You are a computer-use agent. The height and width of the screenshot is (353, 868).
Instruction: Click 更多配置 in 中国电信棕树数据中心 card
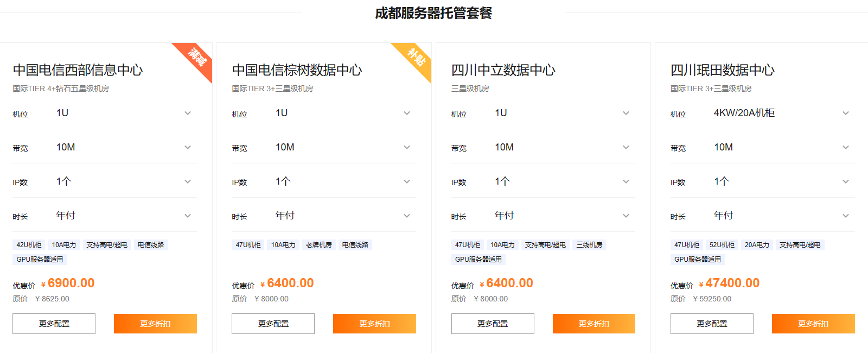[x=273, y=324]
